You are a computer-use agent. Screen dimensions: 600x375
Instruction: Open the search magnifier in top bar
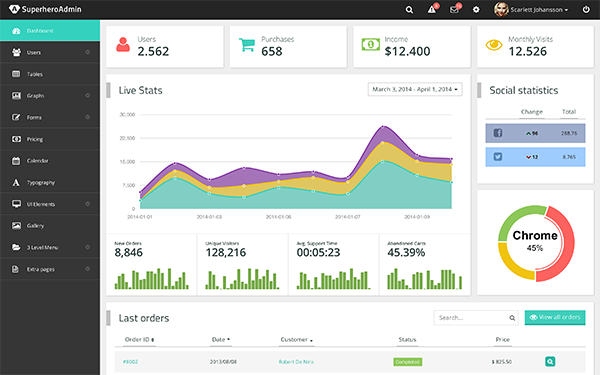409,10
